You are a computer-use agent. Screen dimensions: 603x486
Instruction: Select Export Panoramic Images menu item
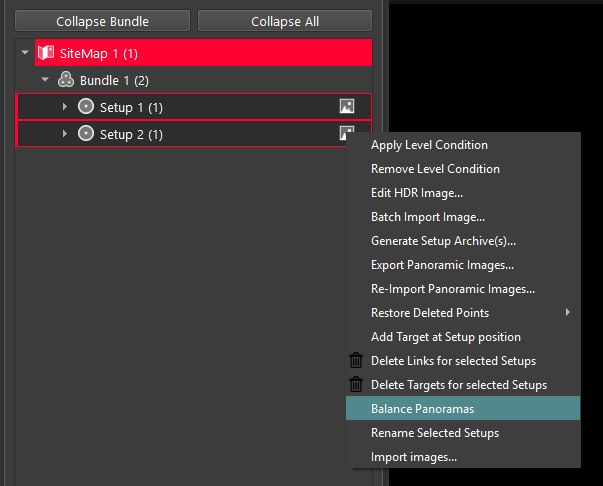coord(442,265)
